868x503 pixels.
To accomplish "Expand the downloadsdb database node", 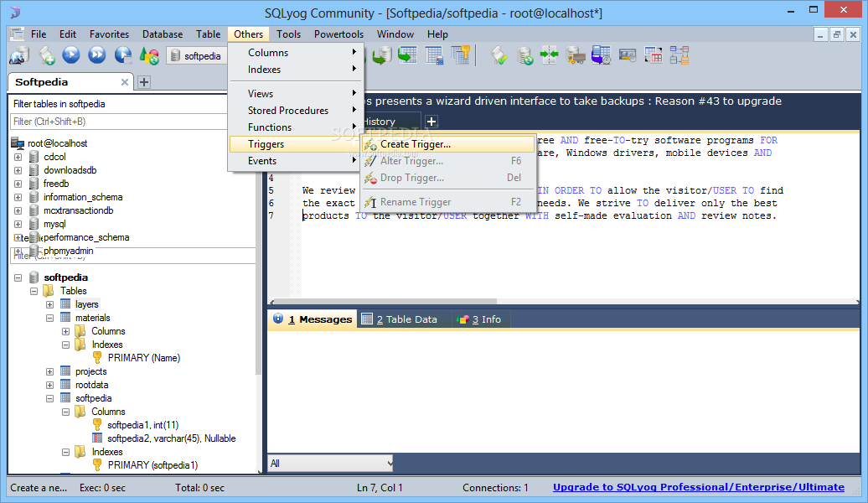I will point(18,170).
